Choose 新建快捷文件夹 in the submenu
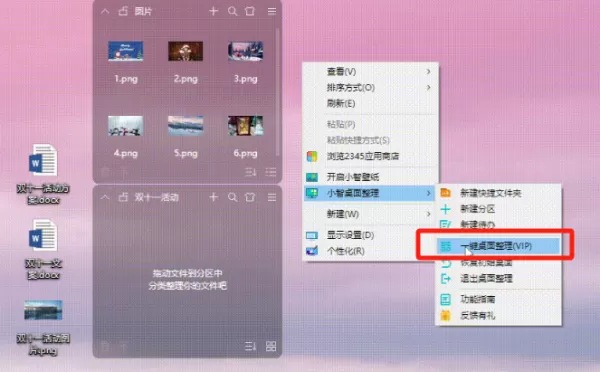The width and height of the screenshot is (600, 372). tap(499, 193)
